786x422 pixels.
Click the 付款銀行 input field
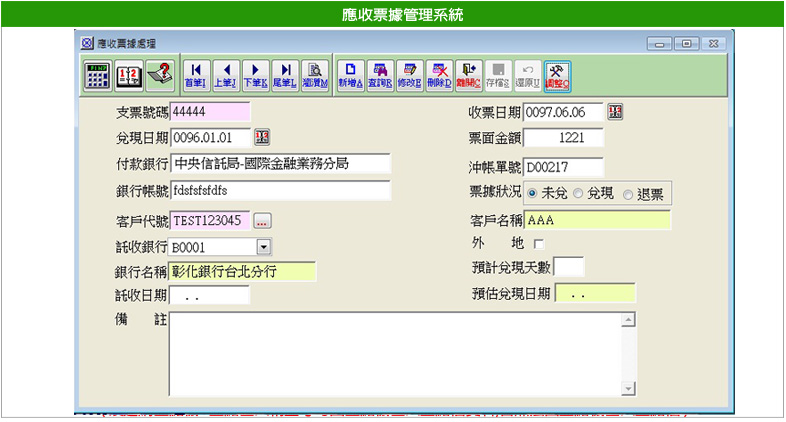pyautogui.click(x=280, y=164)
